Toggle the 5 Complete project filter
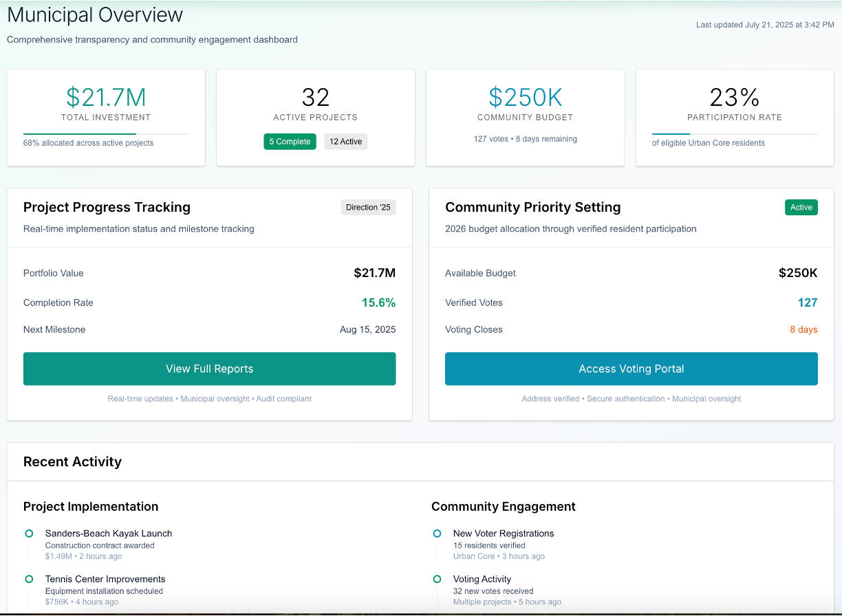Viewport: 842px width, 616px height. coord(290,141)
